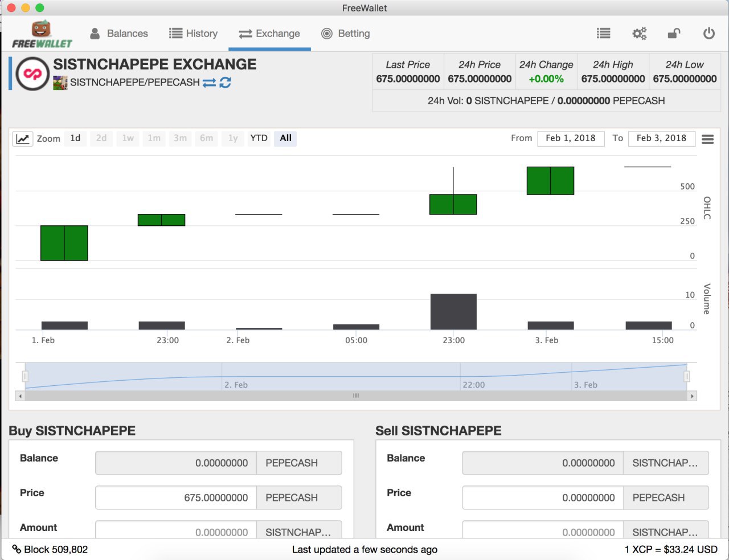Select the All zoom range
The width and height of the screenshot is (729, 560).
coord(285,138)
